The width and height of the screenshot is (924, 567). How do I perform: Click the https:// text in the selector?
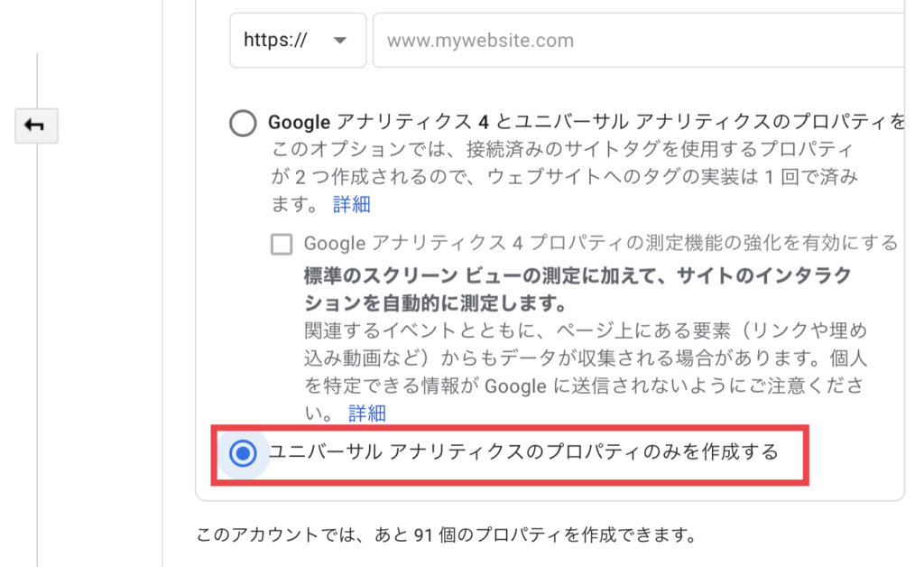pos(275,40)
